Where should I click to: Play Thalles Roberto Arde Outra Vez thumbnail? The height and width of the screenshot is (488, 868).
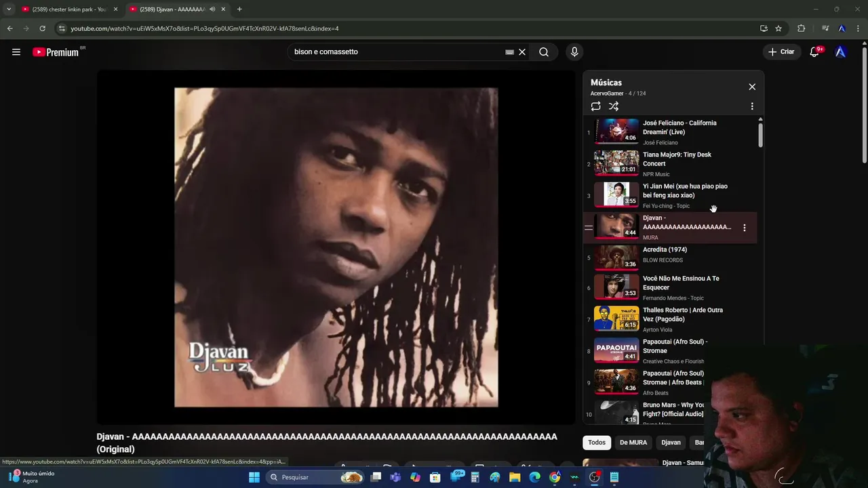(616, 319)
